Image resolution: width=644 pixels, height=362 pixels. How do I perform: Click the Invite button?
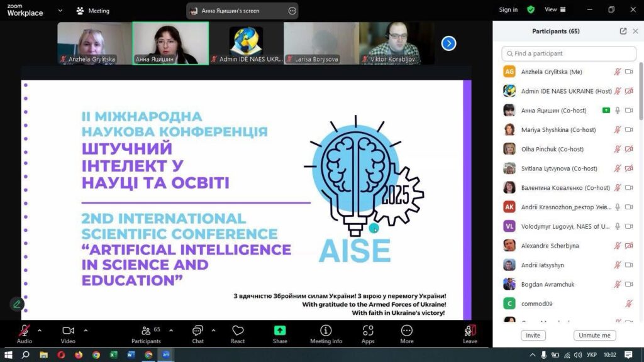point(533,336)
